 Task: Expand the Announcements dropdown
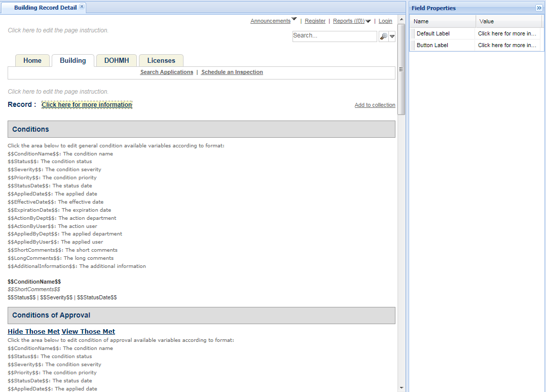click(x=294, y=20)
